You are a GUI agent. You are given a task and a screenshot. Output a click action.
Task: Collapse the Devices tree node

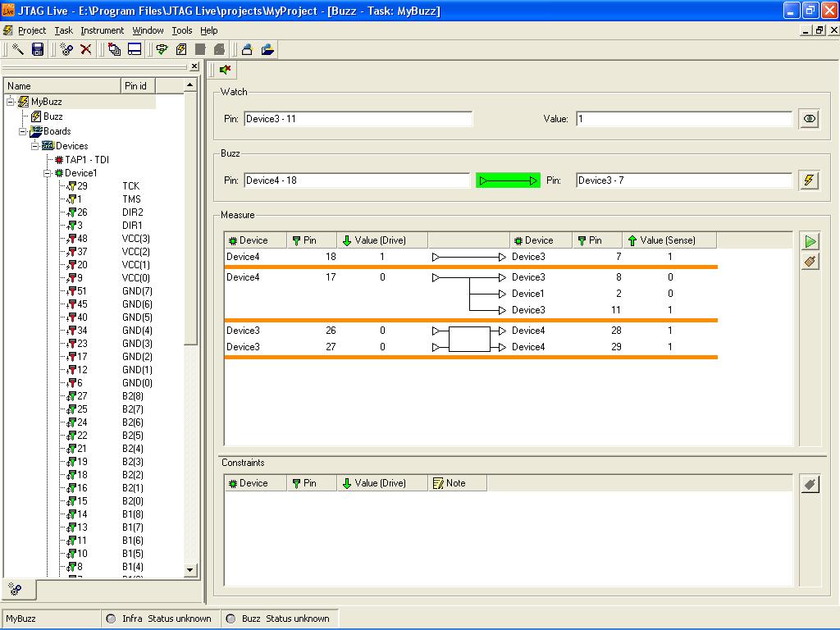point(34,146)
